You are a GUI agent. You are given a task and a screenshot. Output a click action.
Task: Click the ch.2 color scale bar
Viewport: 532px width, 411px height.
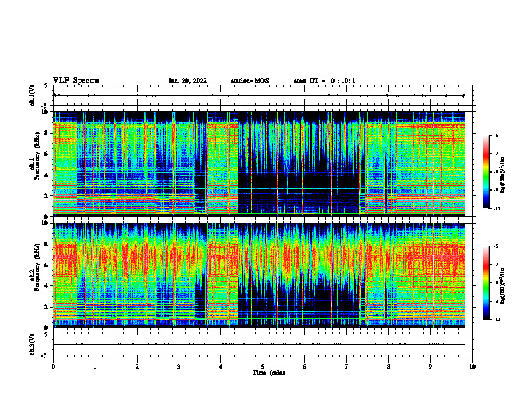coord(486,283)
